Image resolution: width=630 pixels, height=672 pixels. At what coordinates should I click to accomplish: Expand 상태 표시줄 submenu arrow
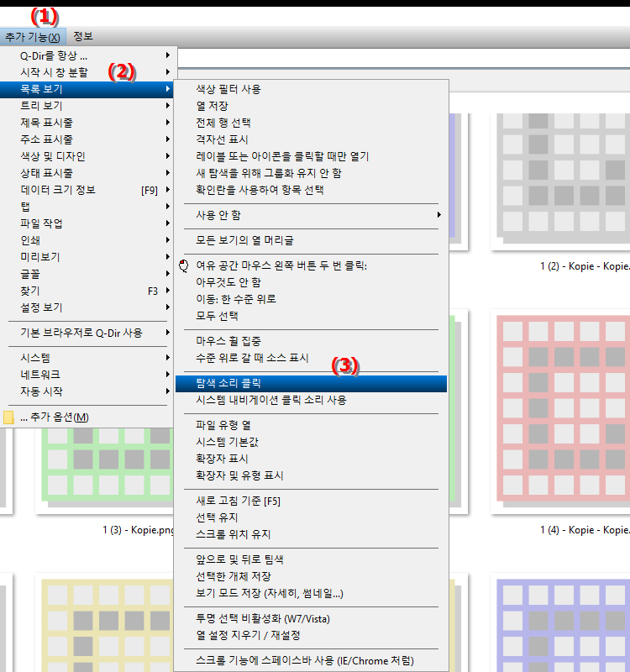tap(167, 173)
